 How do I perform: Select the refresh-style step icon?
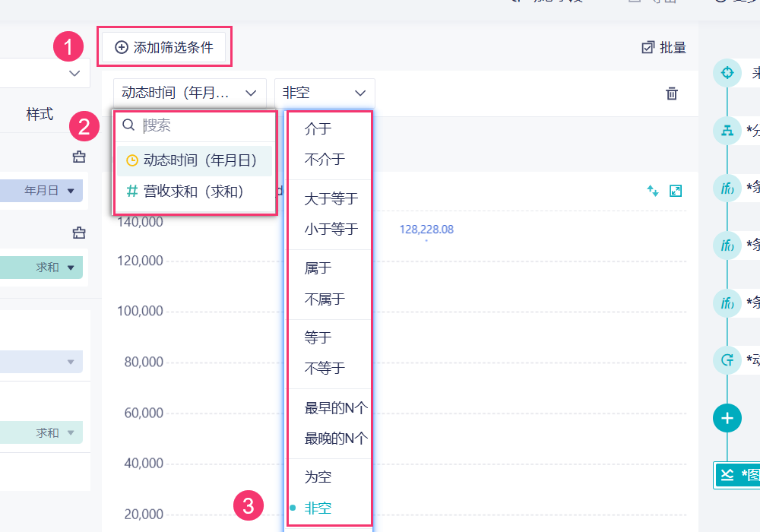coord(727,359)
